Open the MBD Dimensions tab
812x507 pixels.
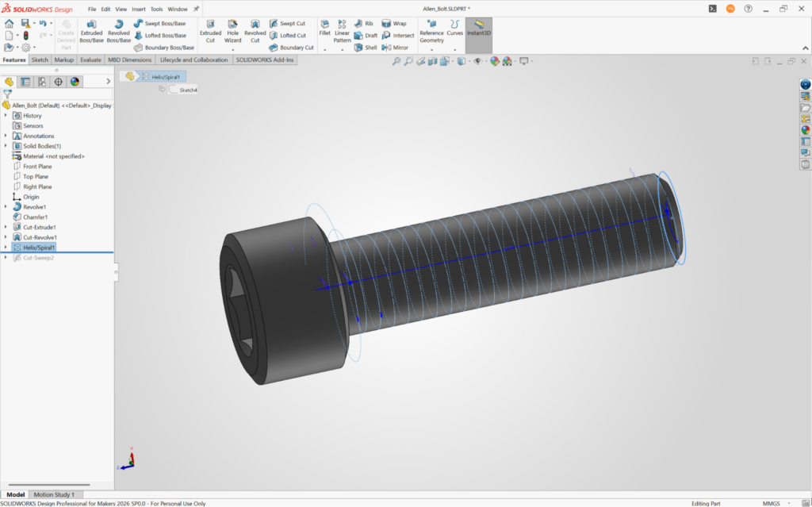(x=129, y=60)
